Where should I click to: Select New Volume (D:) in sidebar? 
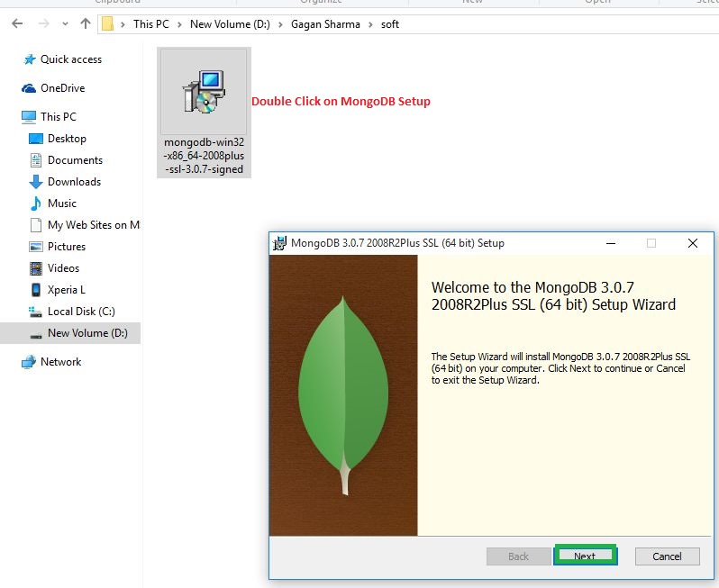[87, 333]
